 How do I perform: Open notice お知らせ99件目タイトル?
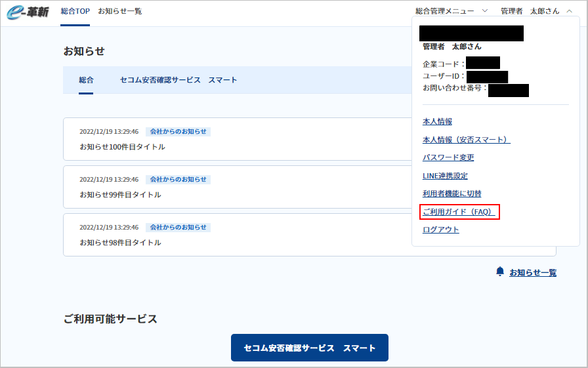click(x=120, y=195)
